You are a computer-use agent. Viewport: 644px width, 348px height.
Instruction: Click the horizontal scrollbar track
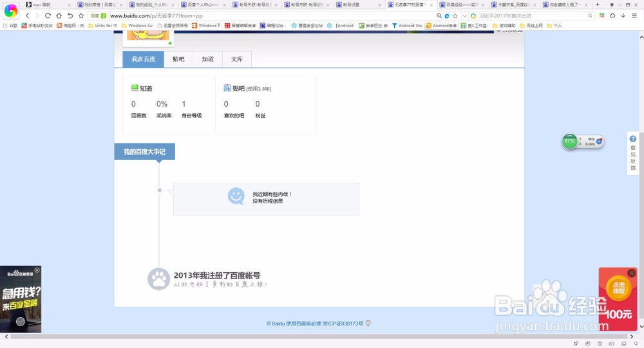tap(319, 336)
